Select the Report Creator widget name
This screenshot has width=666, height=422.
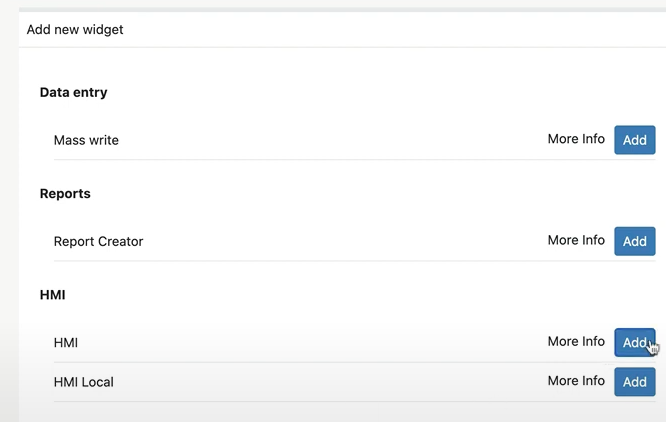tap(99, 242)
